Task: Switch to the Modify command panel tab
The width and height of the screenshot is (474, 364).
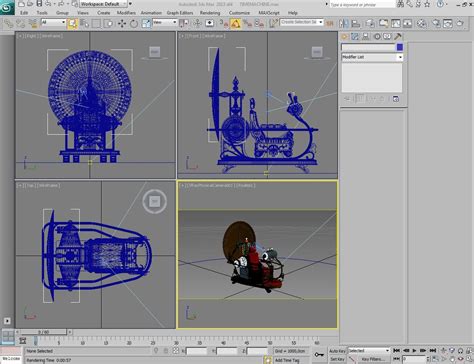Action: click(355, 36)
